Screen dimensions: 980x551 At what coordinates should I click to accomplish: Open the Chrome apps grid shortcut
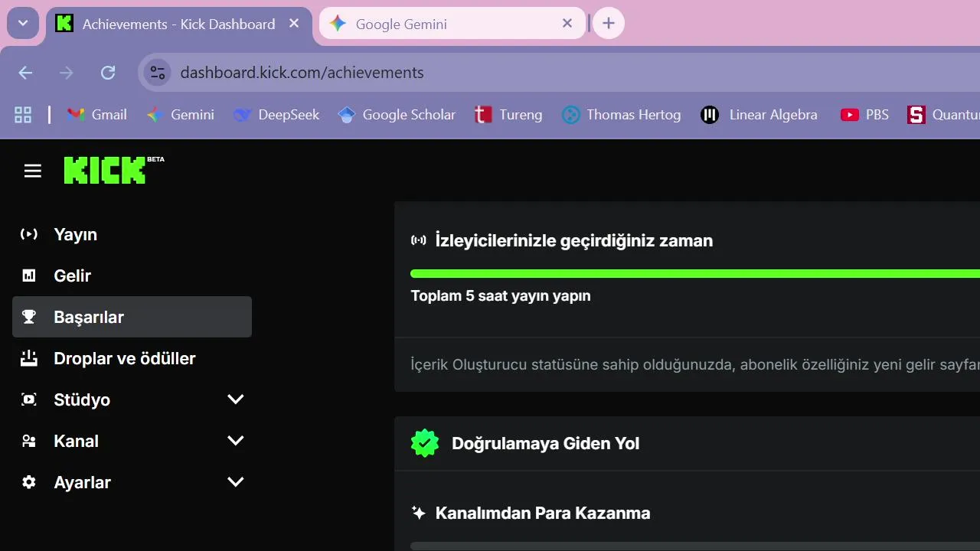click(23, 115)
